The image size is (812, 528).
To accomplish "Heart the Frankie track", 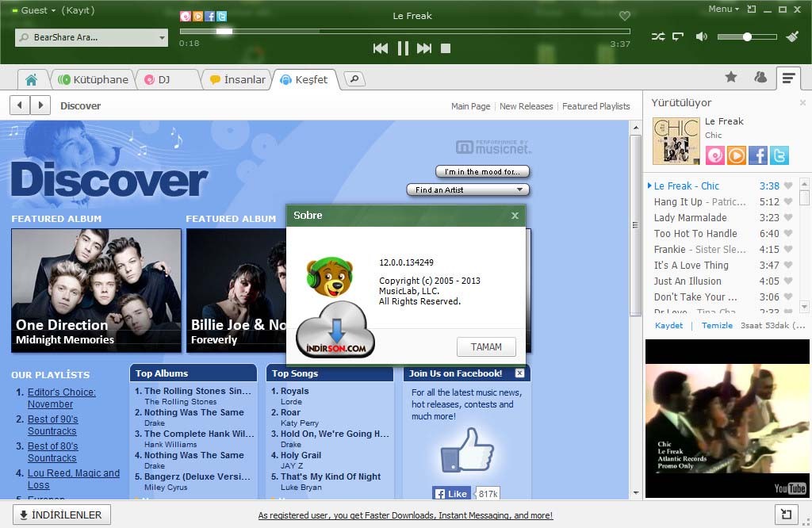I will point(788,249).
